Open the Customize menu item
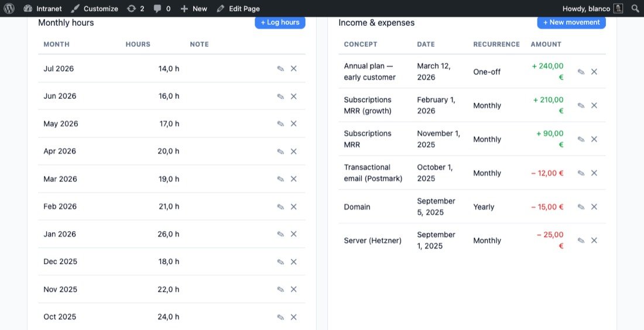Viewport: 644px width, 330px height. tap(94, 8)
